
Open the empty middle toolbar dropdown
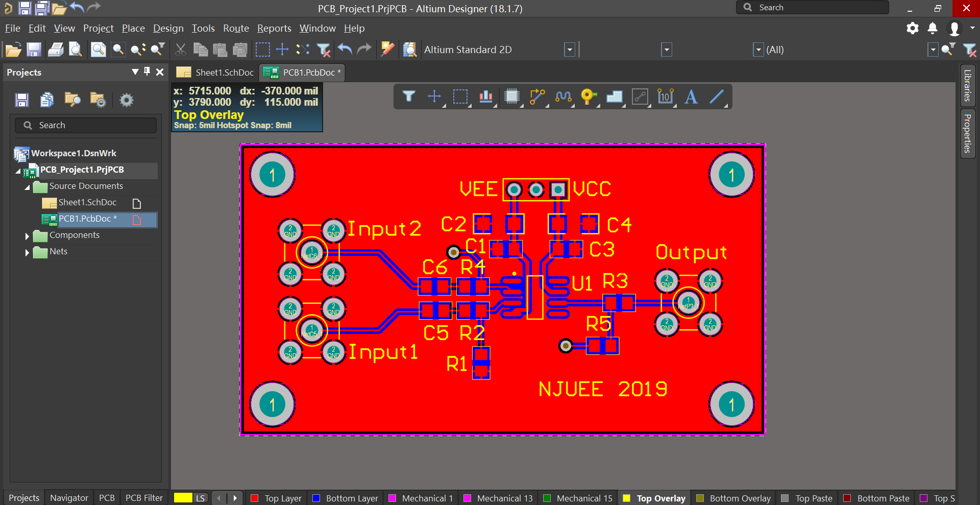[x=667, y=50]
